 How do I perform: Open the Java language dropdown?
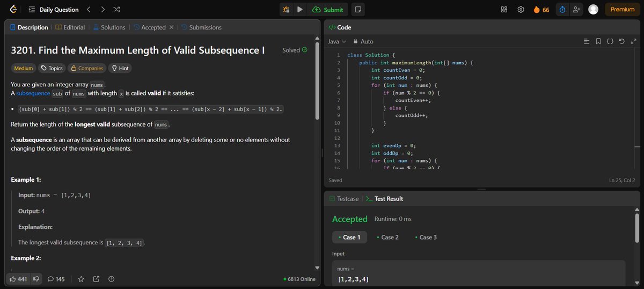(337, 41)
